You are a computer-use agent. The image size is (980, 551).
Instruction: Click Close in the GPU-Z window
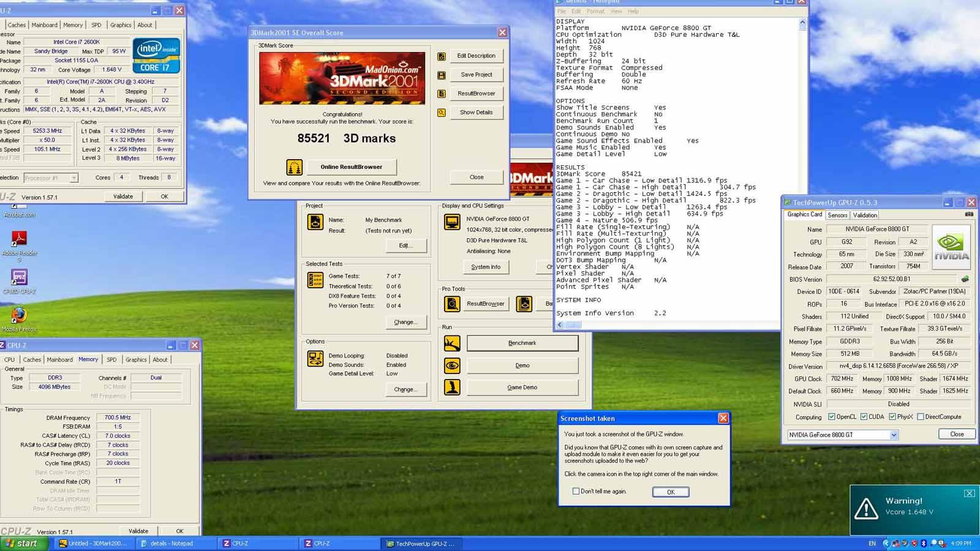tap(957, 434)
